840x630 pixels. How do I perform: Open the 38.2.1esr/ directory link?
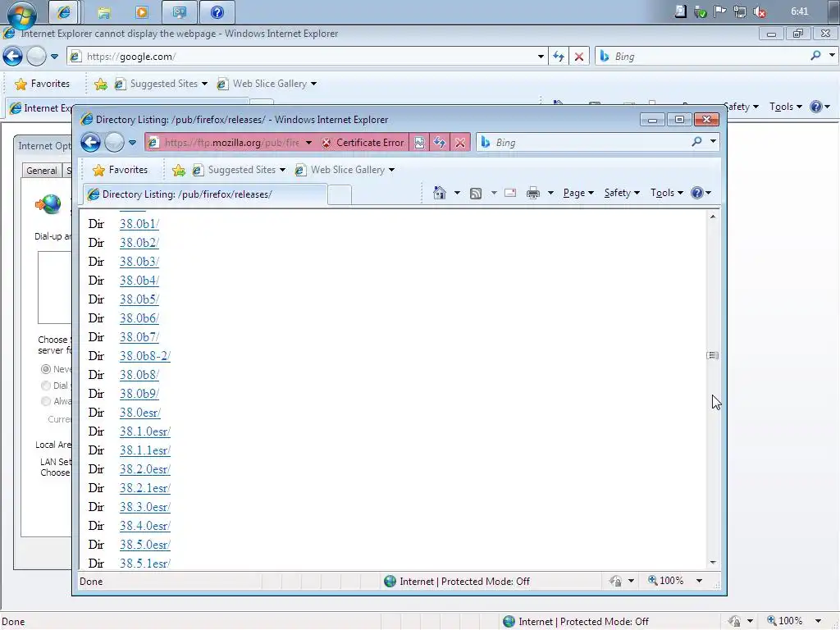pyautogui.click(x=144, y=488)
